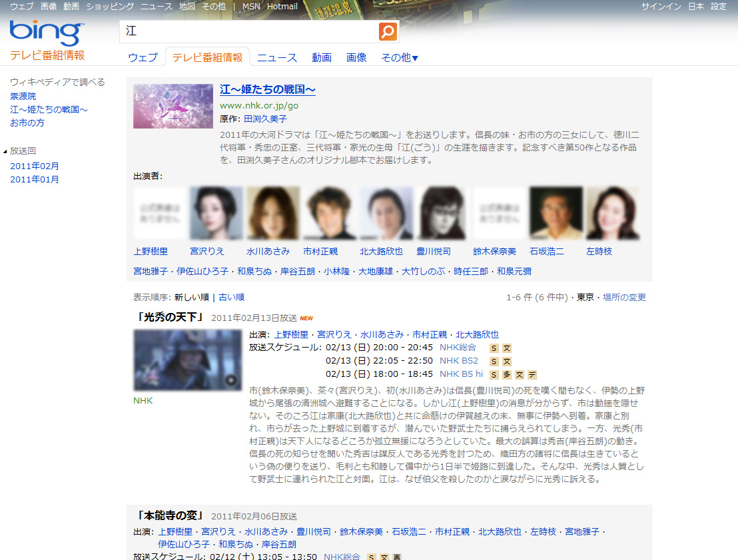Click 市村正親 cast photo
The height and width of the screenshot is (560, 738).
point(330,213)
